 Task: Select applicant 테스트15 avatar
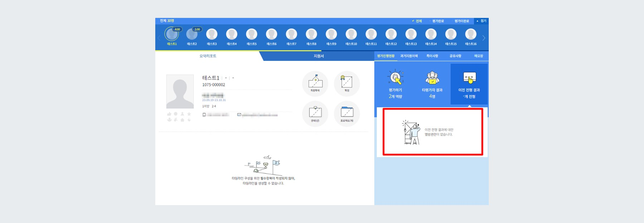pos(451,34)
